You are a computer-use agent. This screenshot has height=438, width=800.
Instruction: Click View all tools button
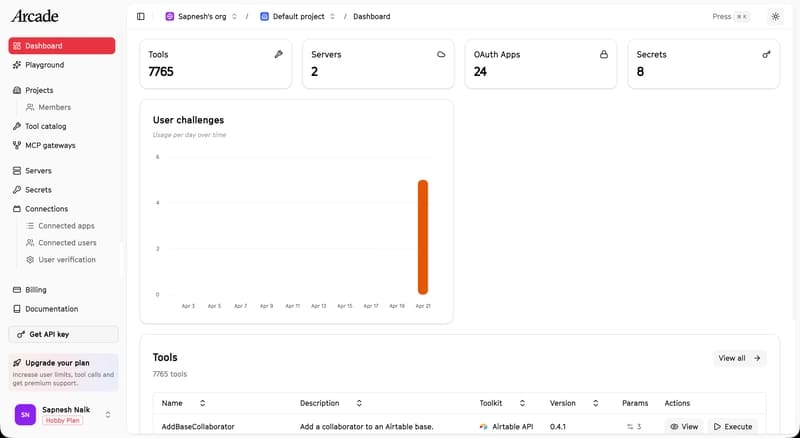pos(740,357)
